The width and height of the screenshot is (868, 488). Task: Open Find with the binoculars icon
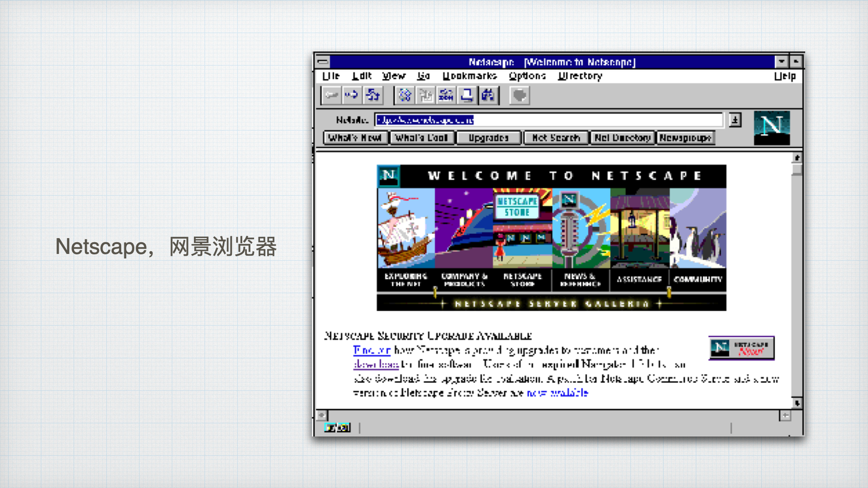coord(488,95)
